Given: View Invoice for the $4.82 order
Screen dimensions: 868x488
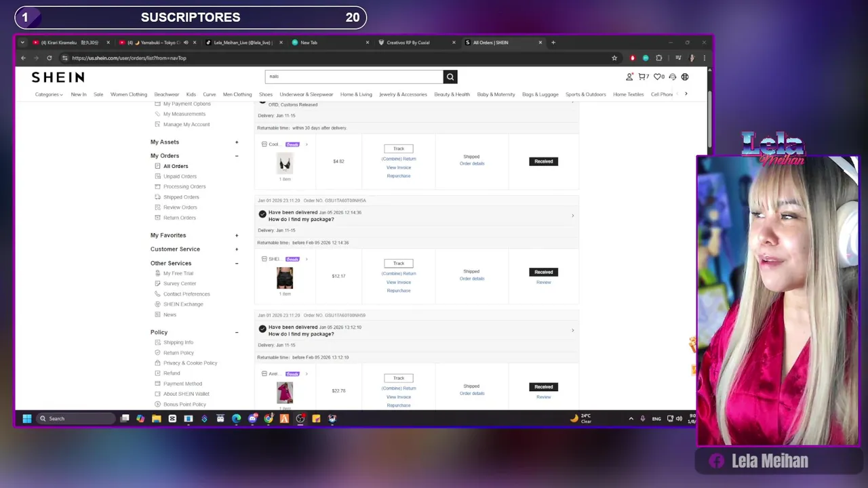Looking at the screenshot, I should (399, 167).
